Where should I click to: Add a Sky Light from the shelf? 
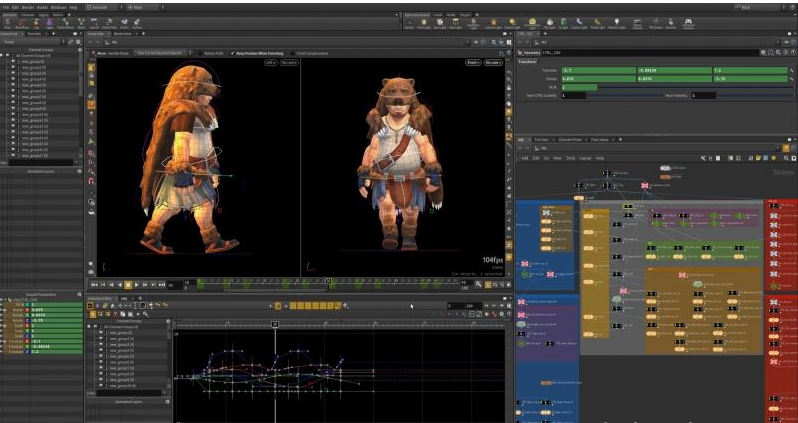point(550,23)
